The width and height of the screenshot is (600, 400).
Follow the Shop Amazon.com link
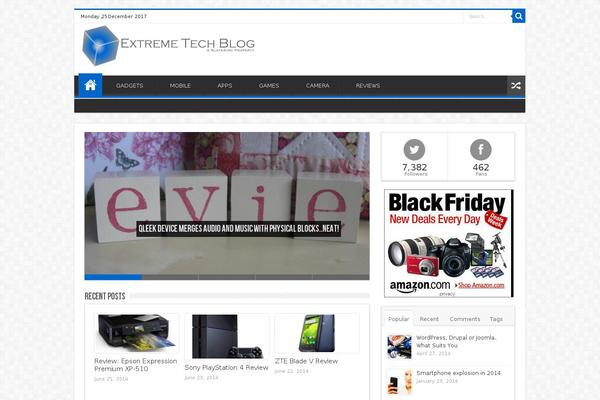[x=481, y=285]
